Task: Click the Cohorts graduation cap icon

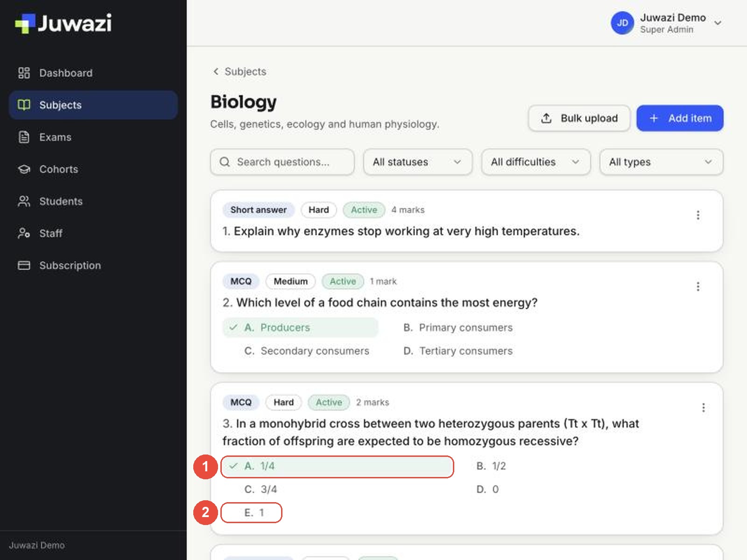Action: click(24, 169)
